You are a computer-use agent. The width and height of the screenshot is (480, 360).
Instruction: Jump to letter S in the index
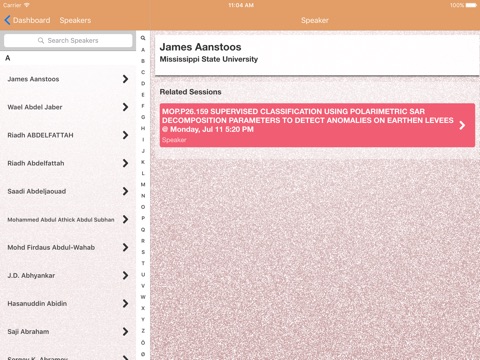[x=143, y=252]
